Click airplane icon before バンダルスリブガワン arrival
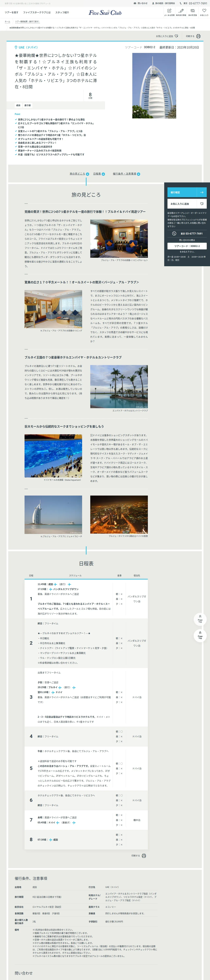 pos(51,589)
